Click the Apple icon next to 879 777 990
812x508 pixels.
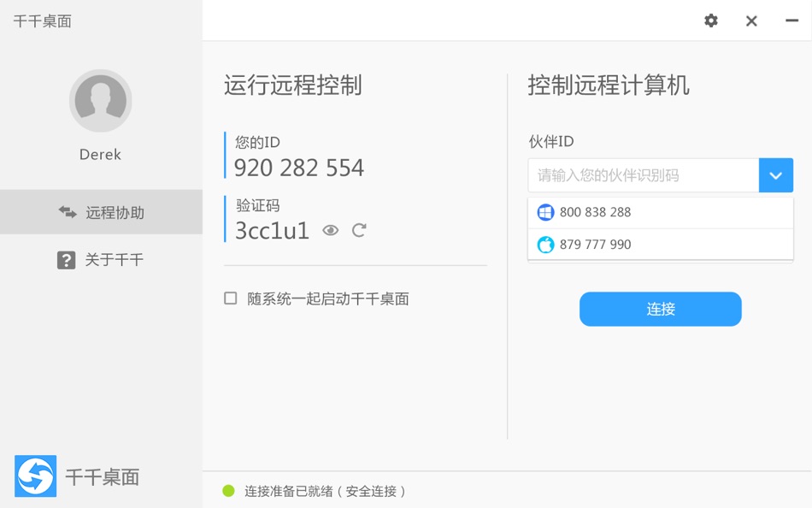[545, 244]
